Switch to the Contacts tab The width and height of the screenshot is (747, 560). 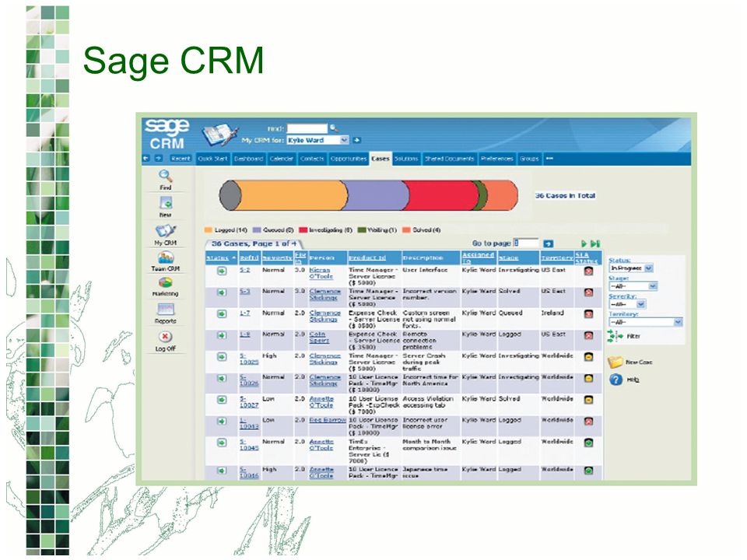point(312,159)
